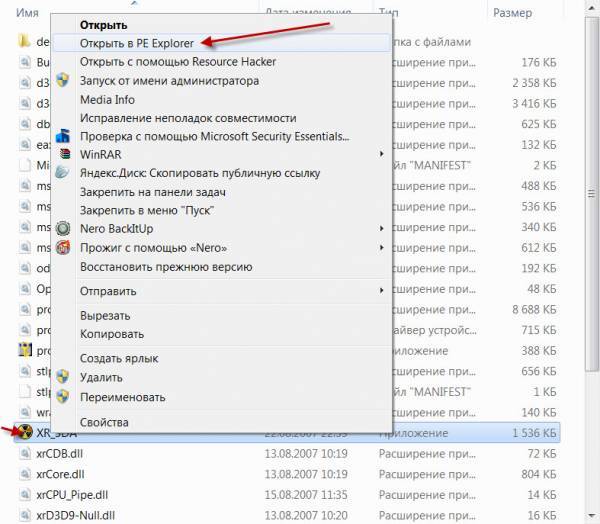Click the xrCDB.dll file icon
600x524 pixels.
pos(25,454)
